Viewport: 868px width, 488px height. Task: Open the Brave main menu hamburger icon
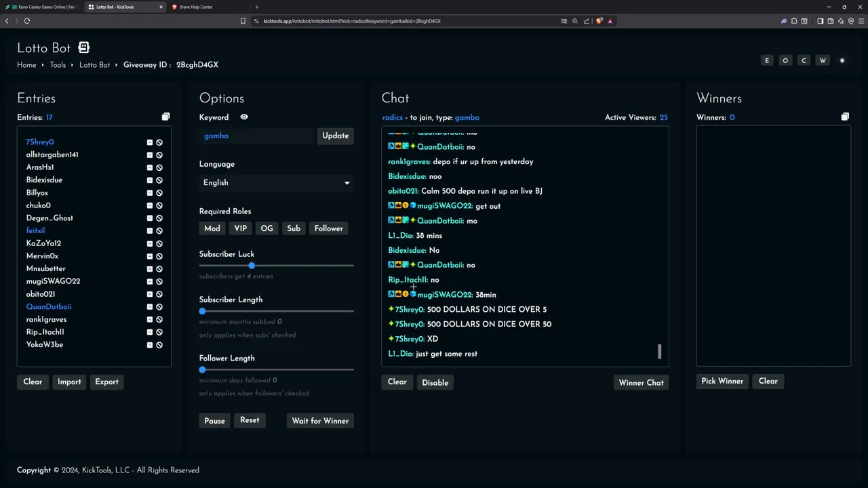(x=861, y=21)
